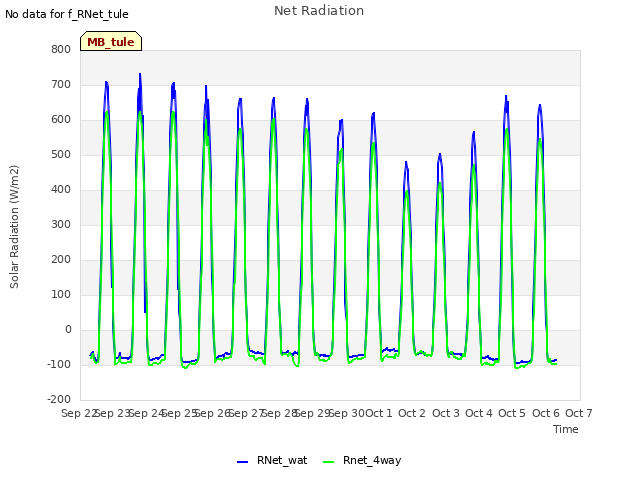
Task: Click the tallest blue peak above 700
Action: (x=140, y=74)
